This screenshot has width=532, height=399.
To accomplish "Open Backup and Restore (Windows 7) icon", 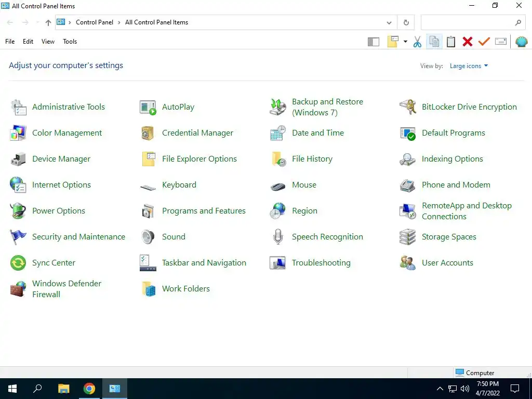I will (x=278, y=107).
